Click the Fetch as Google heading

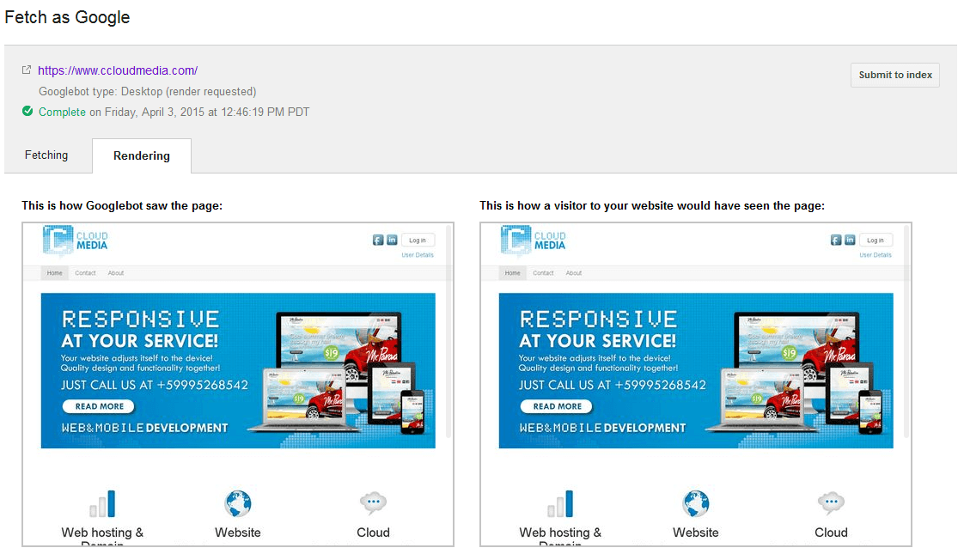(67, 17)
